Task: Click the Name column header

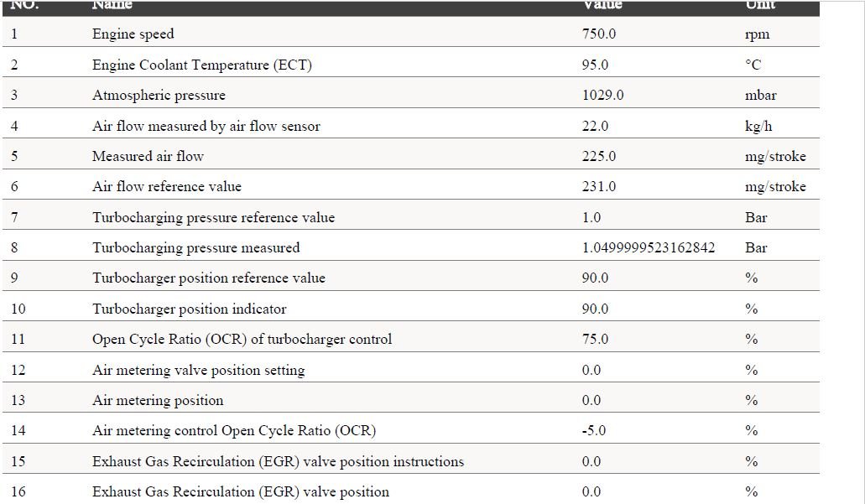Action: click(x=112, y=4)
